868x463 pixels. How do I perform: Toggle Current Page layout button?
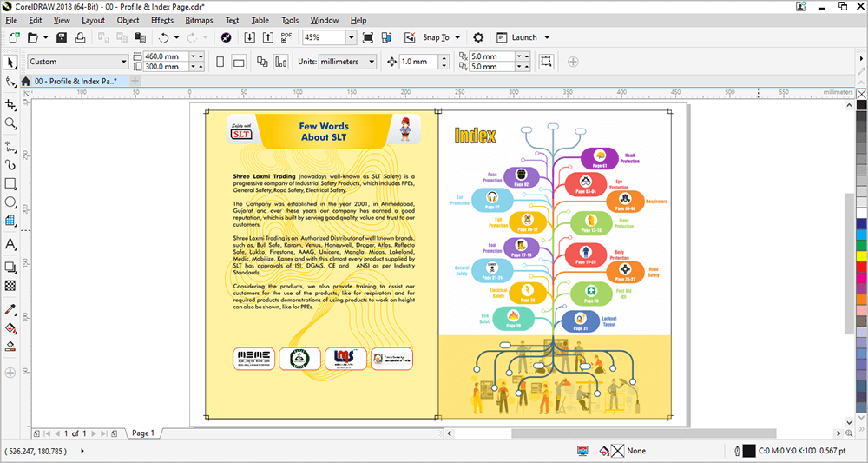(x=280, y=62)
